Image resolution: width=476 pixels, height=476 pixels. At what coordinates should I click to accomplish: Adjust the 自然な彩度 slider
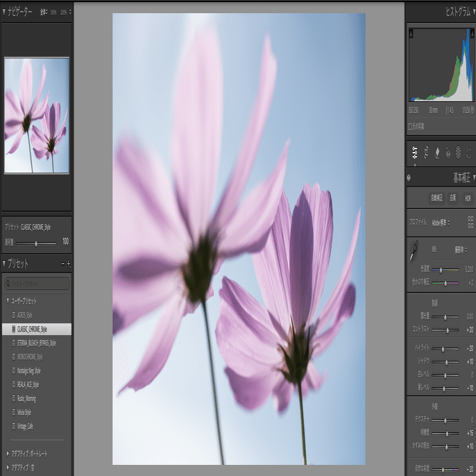tap(445, 470)
